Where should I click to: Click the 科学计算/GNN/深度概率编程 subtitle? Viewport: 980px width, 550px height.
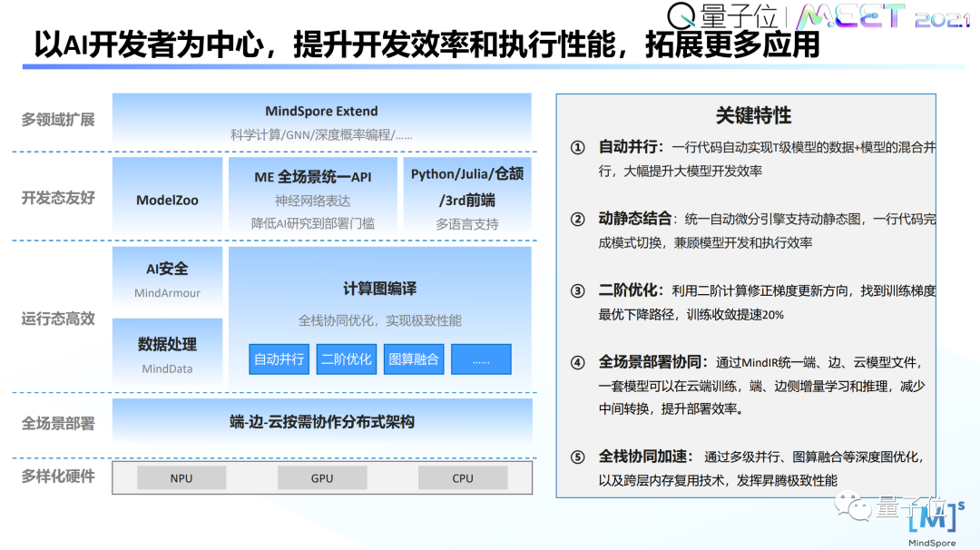[321, 135]
